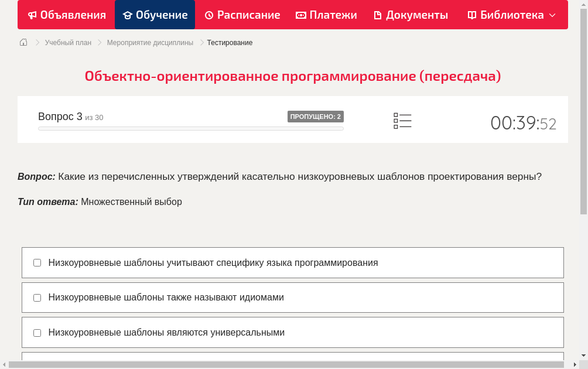The height and width of the screenshot is (369, 588).
Task: Open the Расписание menu item
Action: coord(242,15)
